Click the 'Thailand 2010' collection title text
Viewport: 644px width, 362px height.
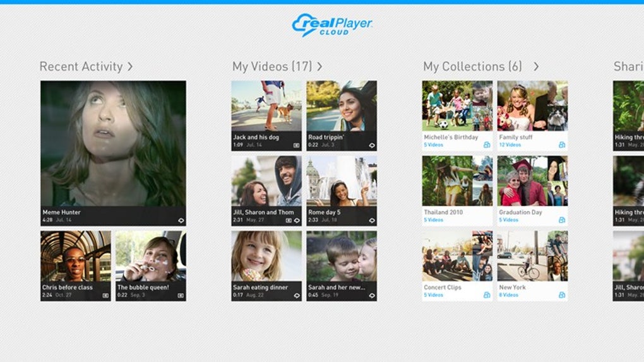click(443, 212)
